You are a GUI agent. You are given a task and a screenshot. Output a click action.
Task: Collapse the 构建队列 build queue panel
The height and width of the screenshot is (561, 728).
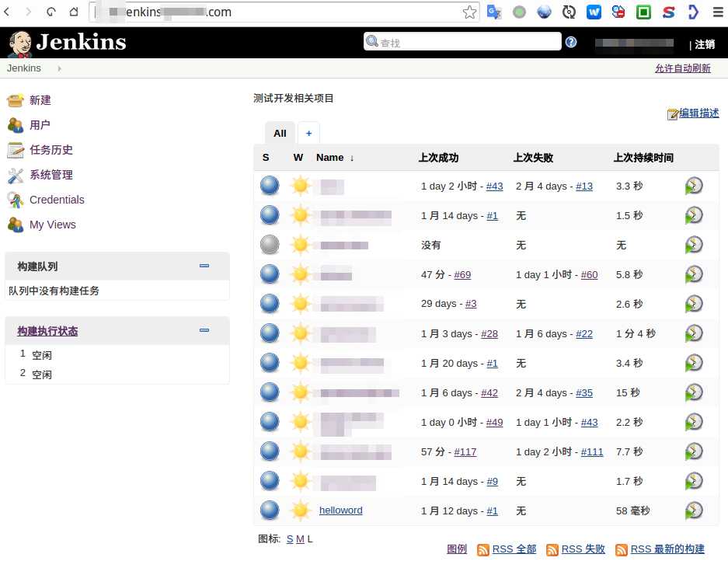204,266
